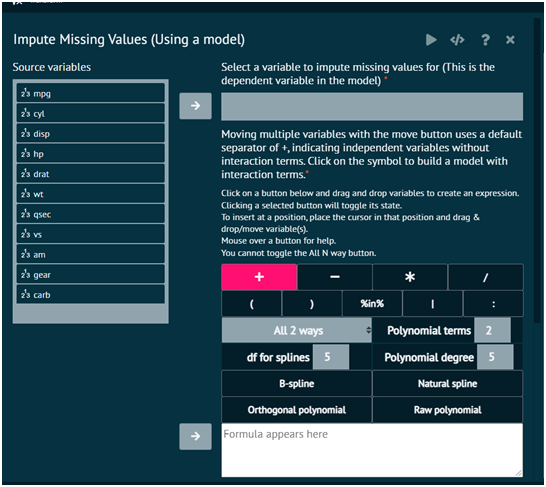The image size is (546, 487).
Task: Toggle the minus operator button
Action: [x=335, y=277]
